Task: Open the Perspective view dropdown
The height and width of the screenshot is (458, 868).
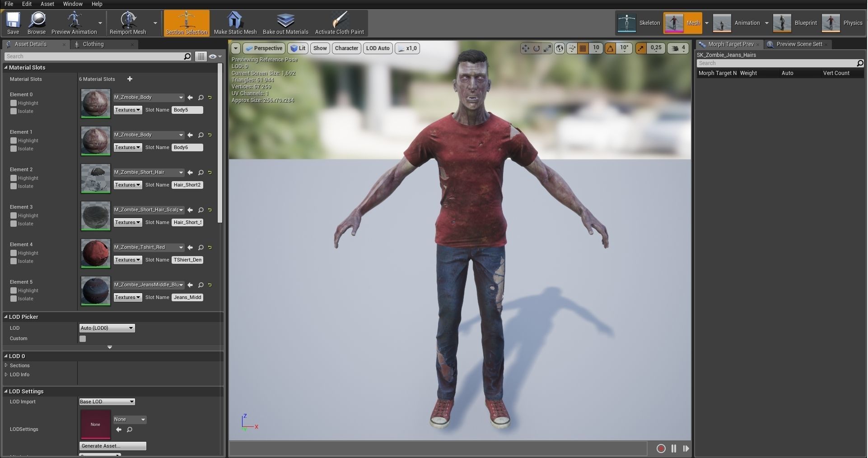Action: 264,48
